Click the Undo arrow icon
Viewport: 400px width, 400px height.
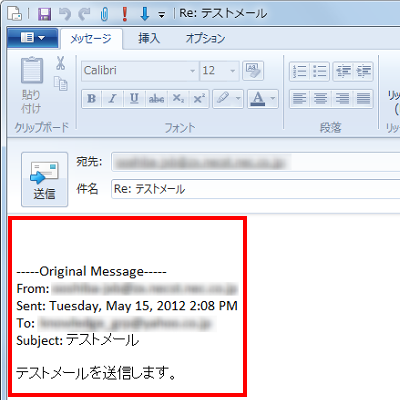pos(65,14)
